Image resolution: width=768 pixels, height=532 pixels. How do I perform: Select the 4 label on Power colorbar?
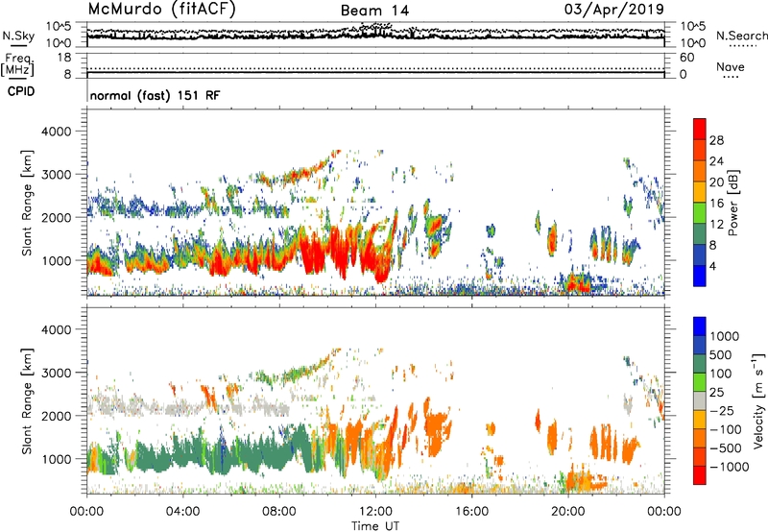pos(713,265)
